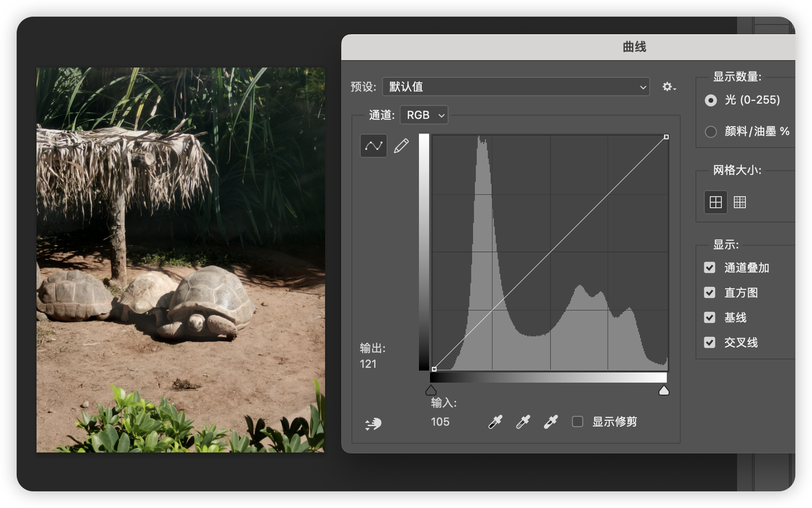
Task: Select the pencil draw curve tool
Action: point(401,146)
